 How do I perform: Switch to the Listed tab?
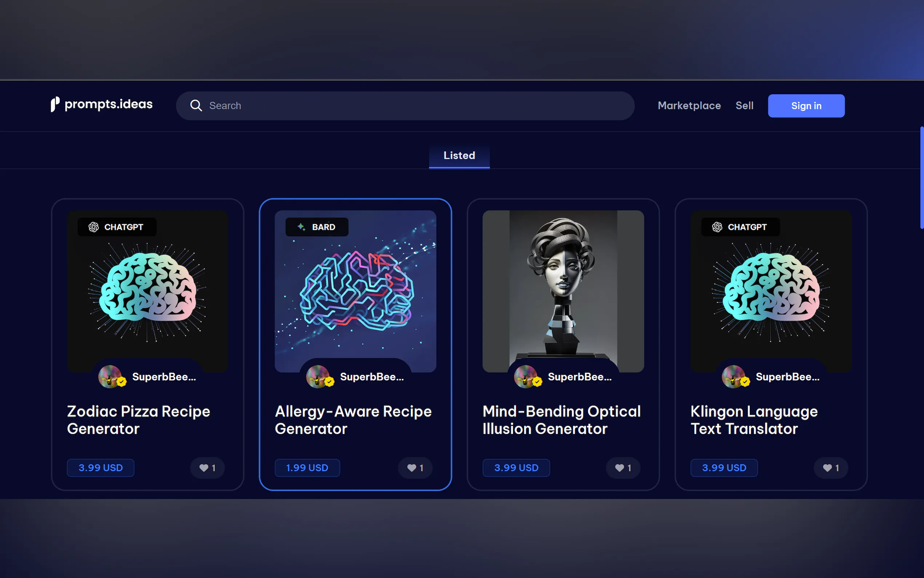click(x=459, y=155)
